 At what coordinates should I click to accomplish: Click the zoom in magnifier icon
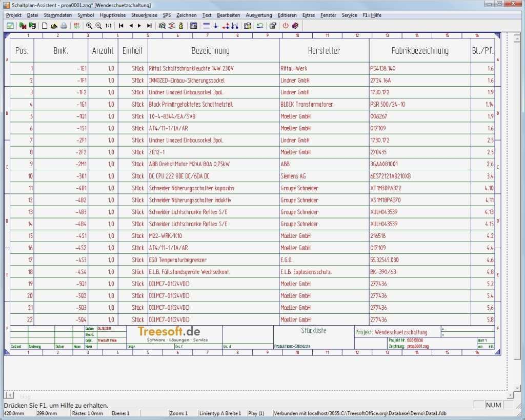[x=89, y=25]
